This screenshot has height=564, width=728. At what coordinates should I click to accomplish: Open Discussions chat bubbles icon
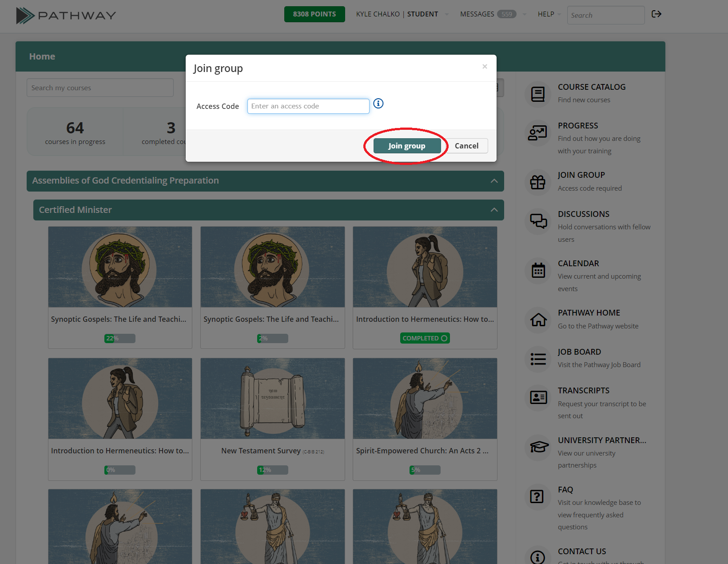pyautogui.click(x=538, y=221)
